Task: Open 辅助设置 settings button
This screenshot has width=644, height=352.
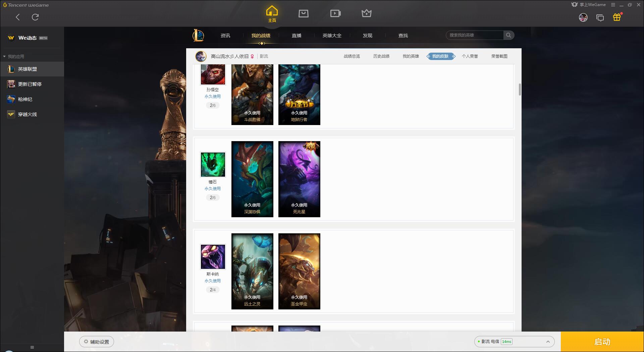Action: click(x=97, y=342)
